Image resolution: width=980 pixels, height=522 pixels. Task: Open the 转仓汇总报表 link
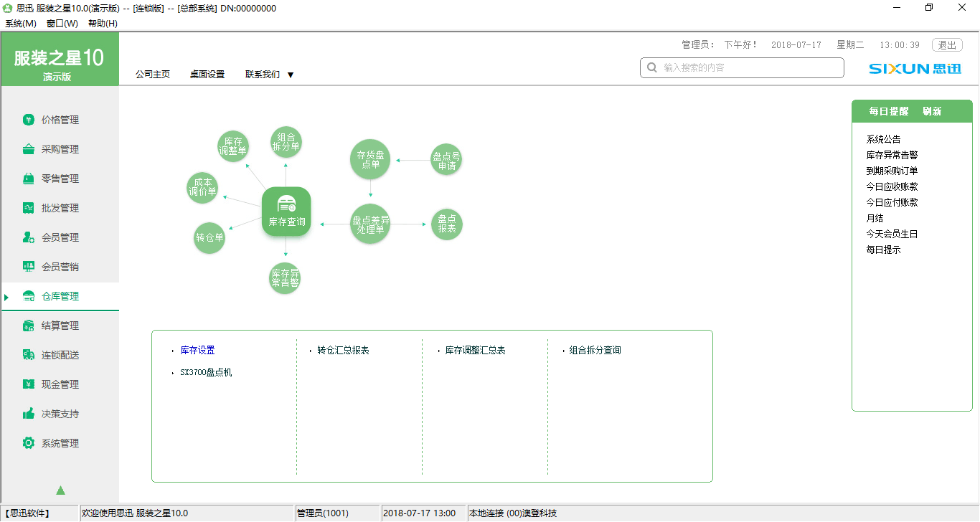point(343,350)
